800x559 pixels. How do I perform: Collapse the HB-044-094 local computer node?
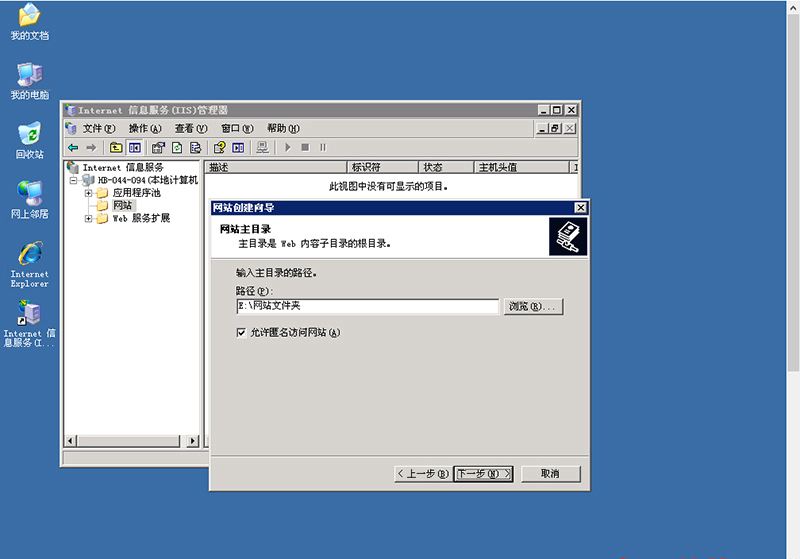point(74,180)
